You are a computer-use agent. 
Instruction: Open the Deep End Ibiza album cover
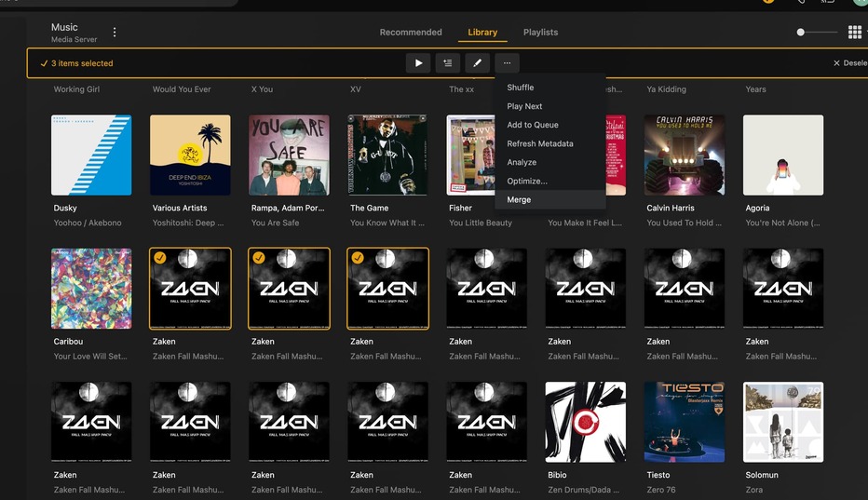click(x=190, y=155)
